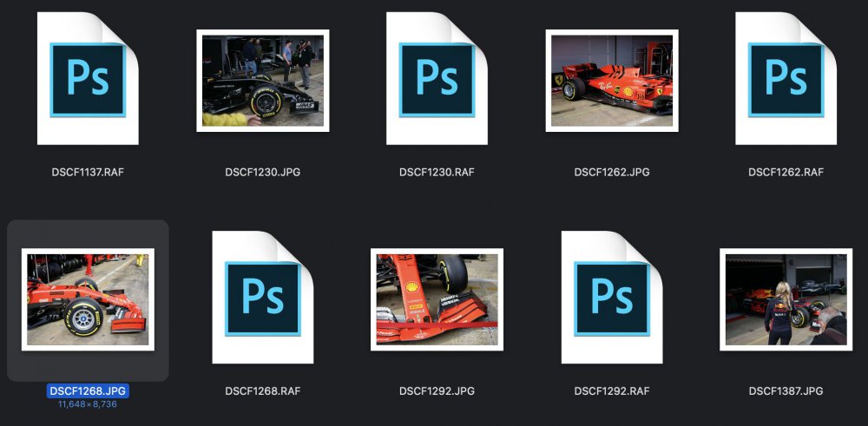Select the DSCF1262.RAF Photoshop file icon
This screenshot has height=426, width=868.
coord(786,78)
